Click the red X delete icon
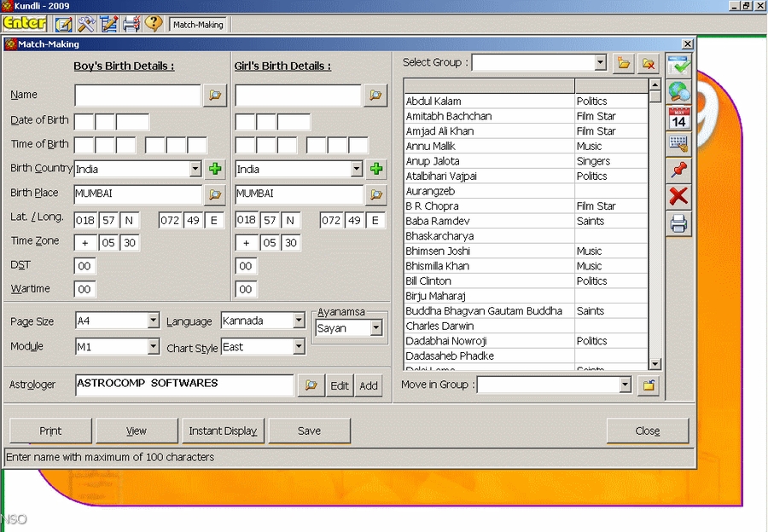768x532 pixels. (x=679, y=197)
